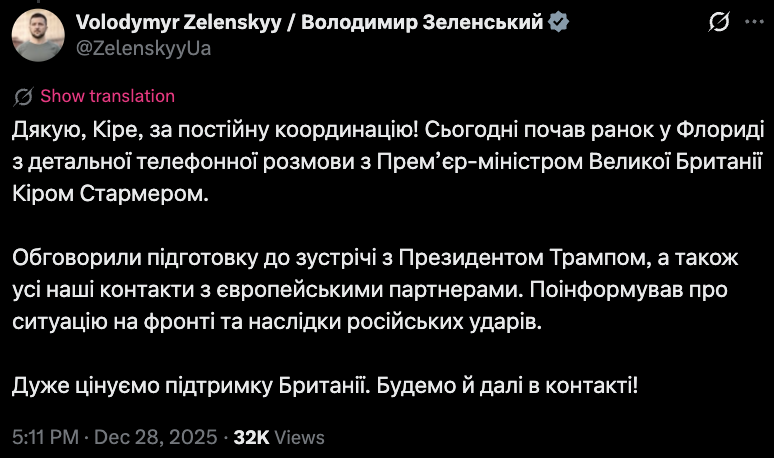The width and height of the screenshot is (774, 458).
Task: Open Zelenskyy's profile avatar photo
Action: [38, 34]
